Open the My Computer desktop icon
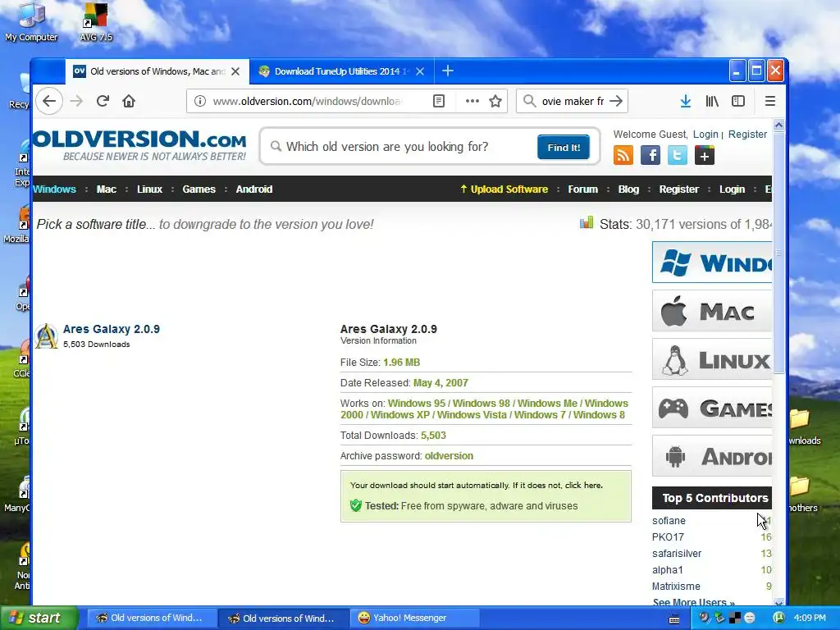Image resolution: width=840 pixels, height=630 pixels. (31, 22)
